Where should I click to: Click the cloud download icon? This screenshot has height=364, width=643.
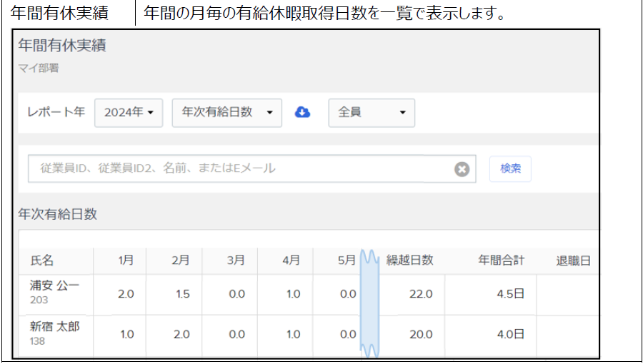(x=302, y=113)
